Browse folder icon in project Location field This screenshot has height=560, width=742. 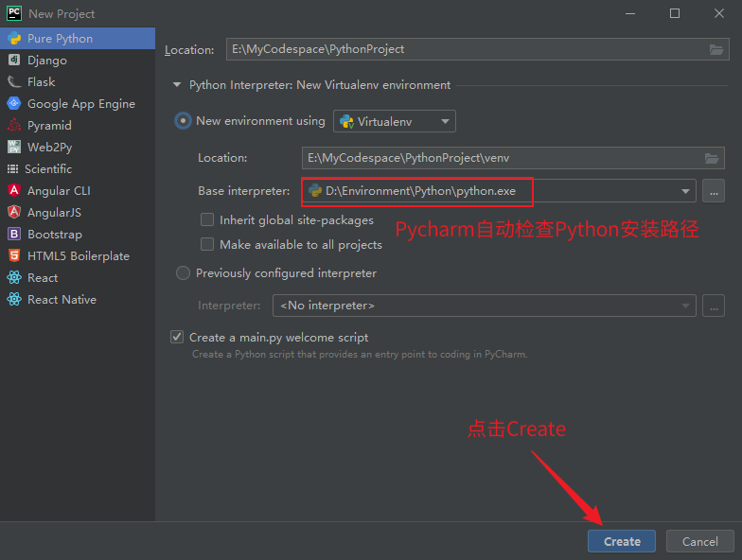point(716,49)
